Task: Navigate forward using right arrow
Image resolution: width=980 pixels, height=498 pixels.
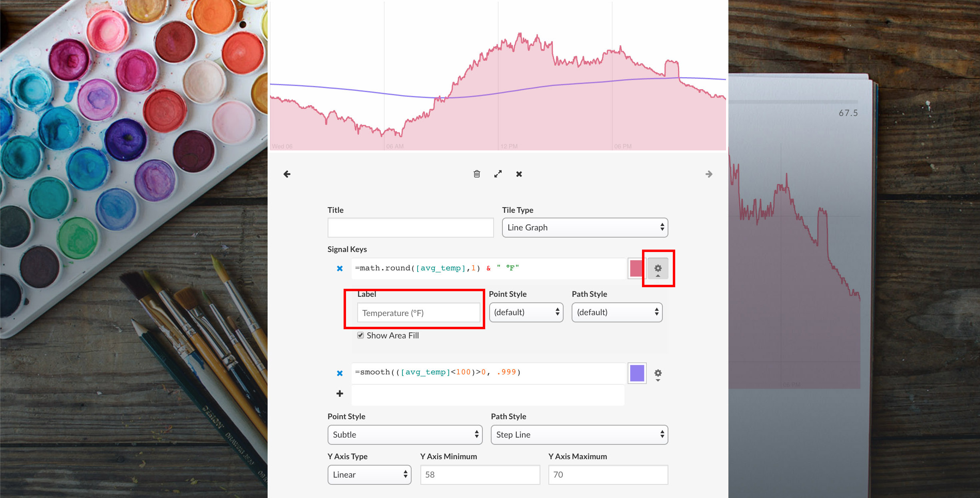Action: [709, 174]
